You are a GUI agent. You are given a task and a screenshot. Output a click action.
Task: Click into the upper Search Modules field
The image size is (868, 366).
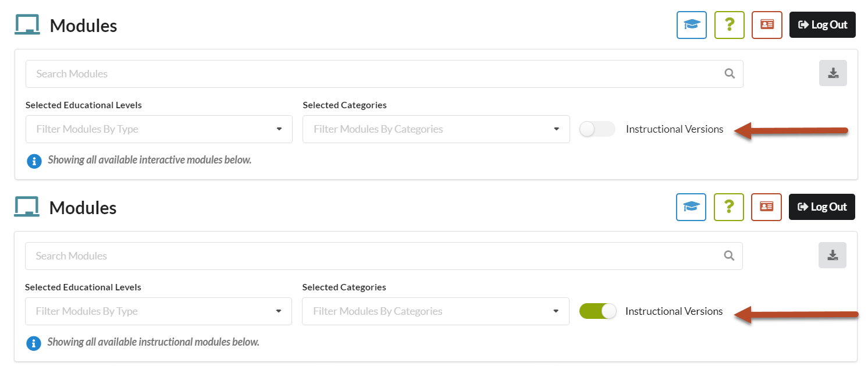(x=384, y=74)
